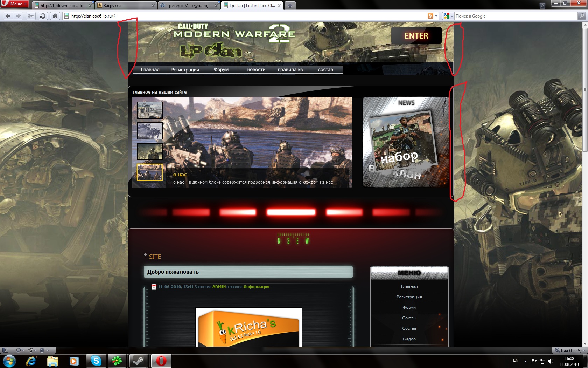Click the network icon in system tray

pos(542,361)
